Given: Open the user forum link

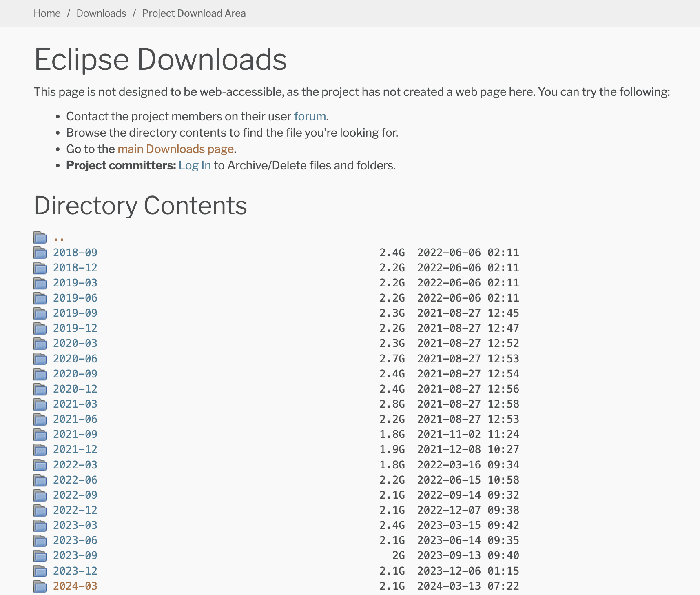Looking at the screenshot, I should coord(310,116).
